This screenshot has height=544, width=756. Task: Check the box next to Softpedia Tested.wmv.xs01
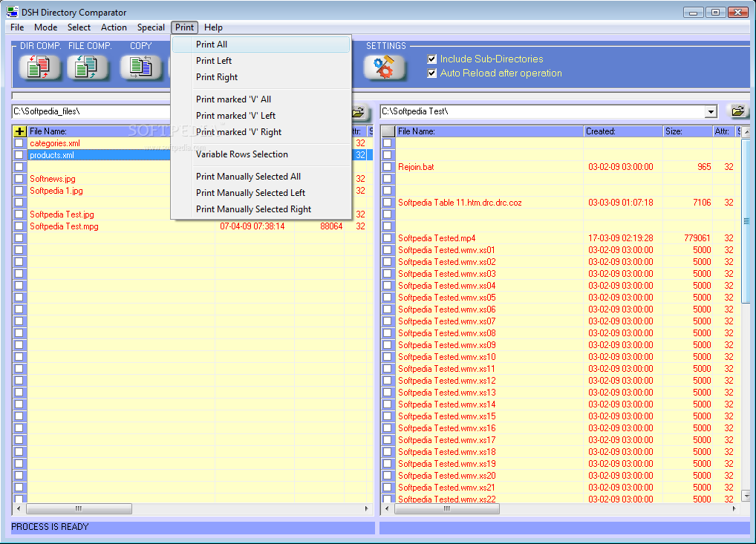387,250
